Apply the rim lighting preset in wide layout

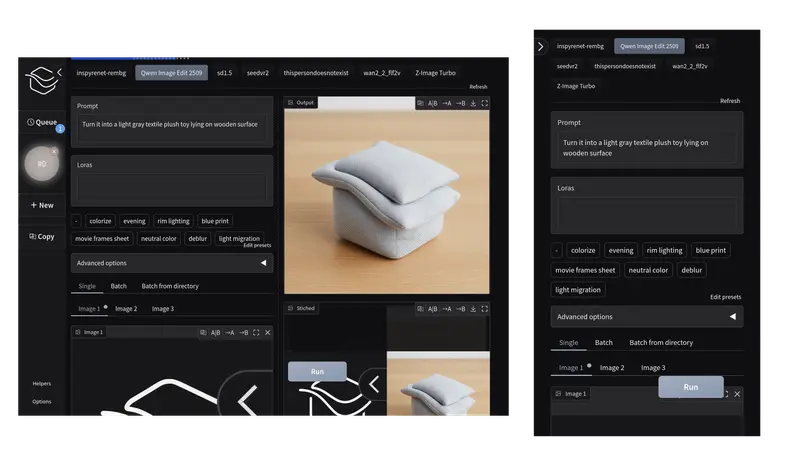point(173,221)
